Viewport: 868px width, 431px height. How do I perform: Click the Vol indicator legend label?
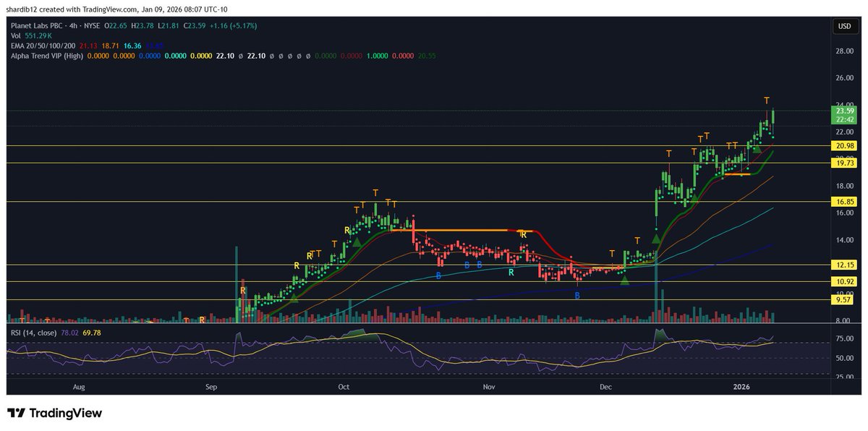[x=14, y=35]
